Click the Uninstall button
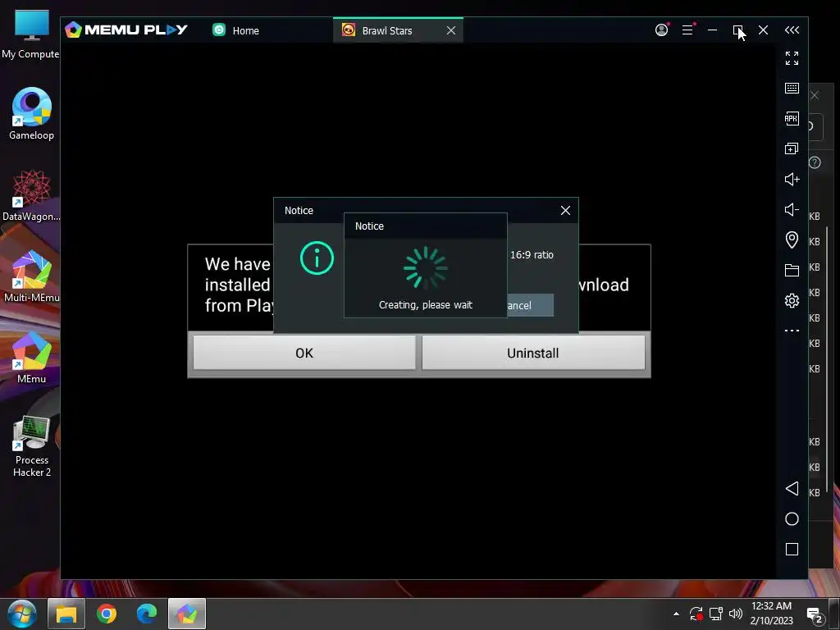The width and height of the screenshot is (840, 630). point(533,353)
